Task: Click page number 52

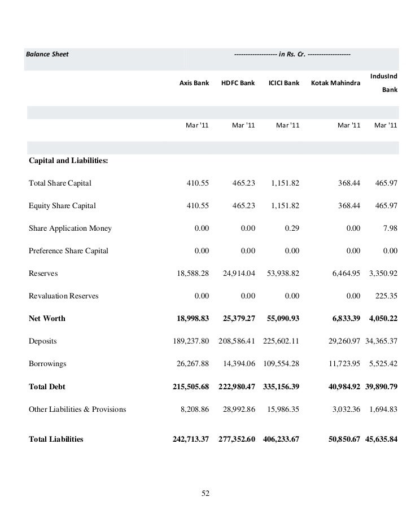Action: click(x=205, y=493)
